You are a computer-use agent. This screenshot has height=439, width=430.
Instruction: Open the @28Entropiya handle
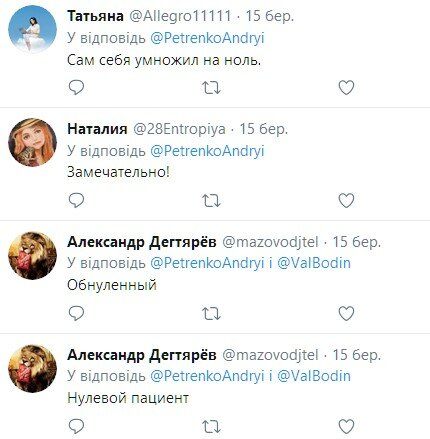click(x=179, y=129)
